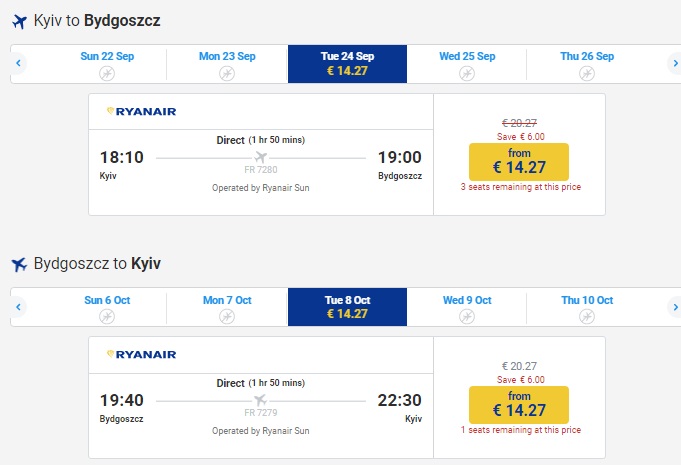Click the Ryanair logo on Kyiv–Bydgoszcz flight
Image resolution: width=681 pixels, height=465 pixels.
(141, 111)
